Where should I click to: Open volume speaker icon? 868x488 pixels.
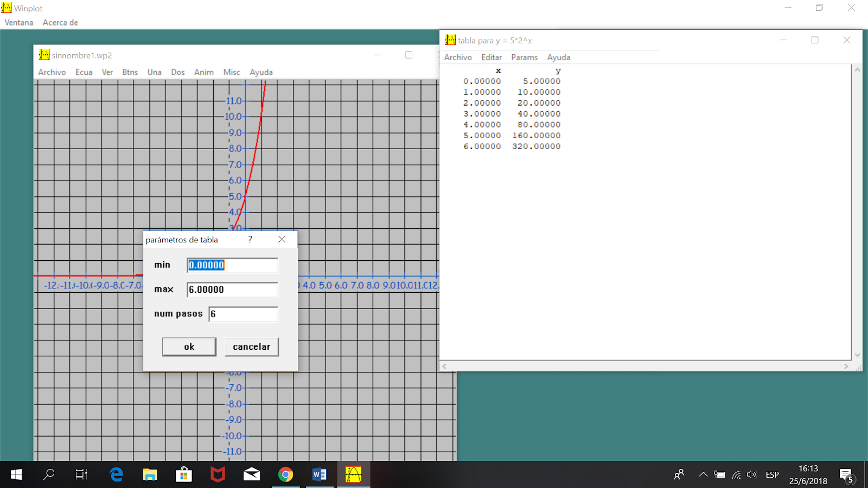tap(751, 475)
